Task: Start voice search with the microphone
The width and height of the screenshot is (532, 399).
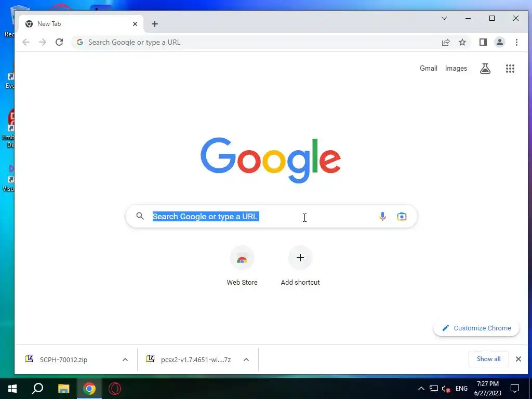Action: [382, 217]
